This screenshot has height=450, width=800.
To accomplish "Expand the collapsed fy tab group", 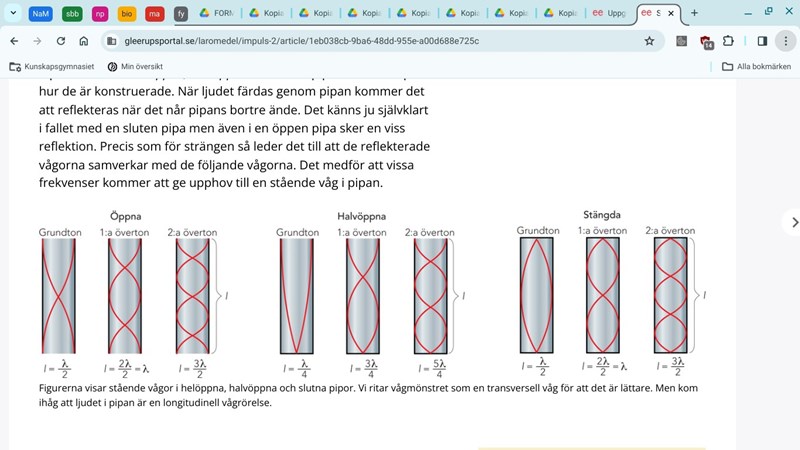I will tap(181, 14).
